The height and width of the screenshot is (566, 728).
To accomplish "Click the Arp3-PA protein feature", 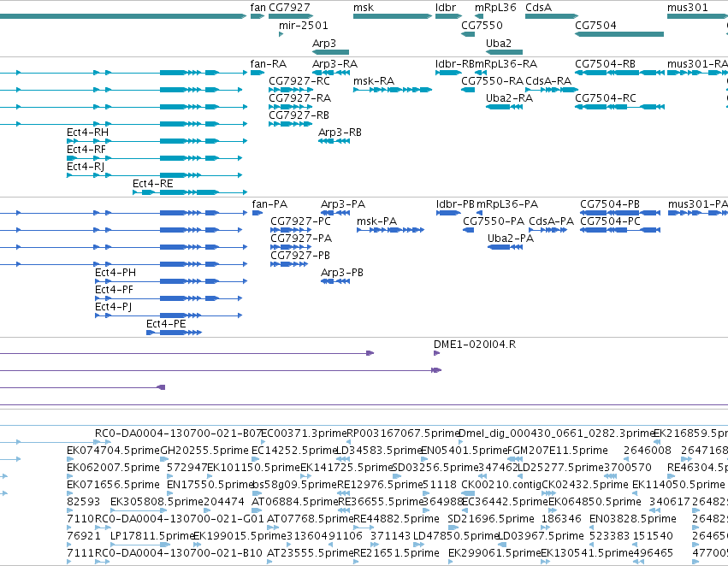I will 335,213.
